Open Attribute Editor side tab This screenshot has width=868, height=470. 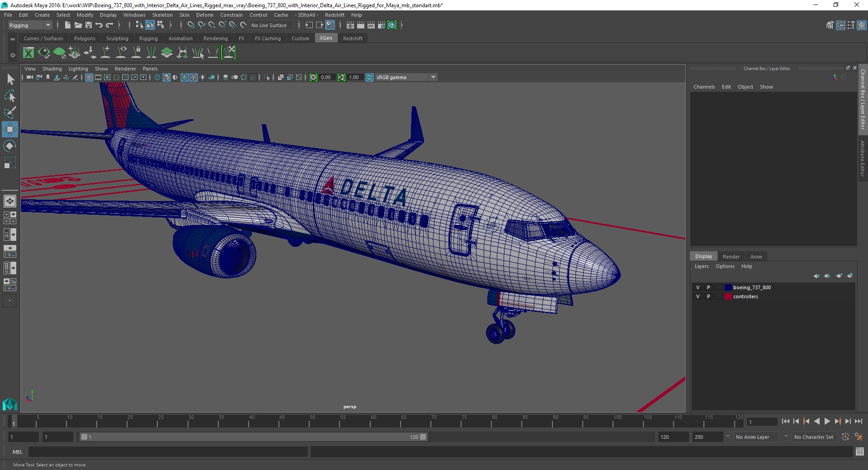tap(863, 158)
